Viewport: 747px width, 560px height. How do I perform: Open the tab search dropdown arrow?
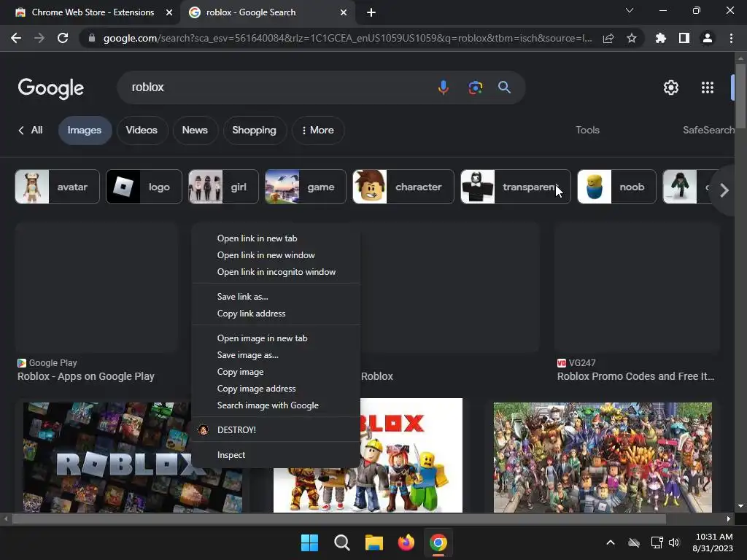coord(630,10)
